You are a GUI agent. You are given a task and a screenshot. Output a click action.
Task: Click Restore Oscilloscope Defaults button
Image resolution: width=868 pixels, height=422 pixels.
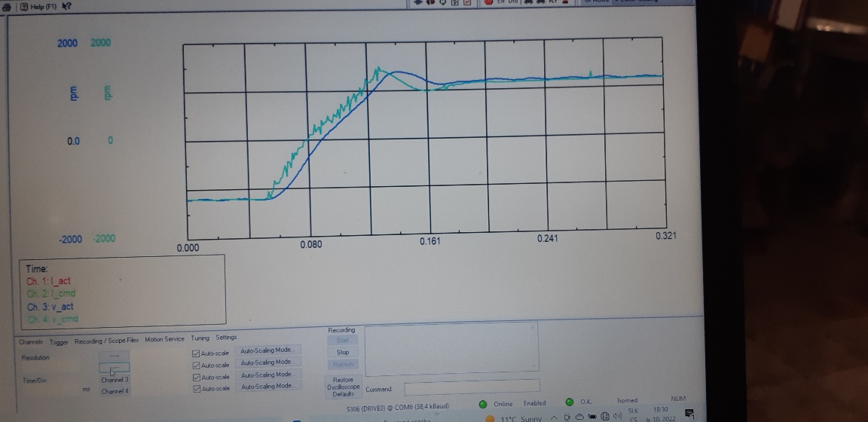[x=341, y=387]
